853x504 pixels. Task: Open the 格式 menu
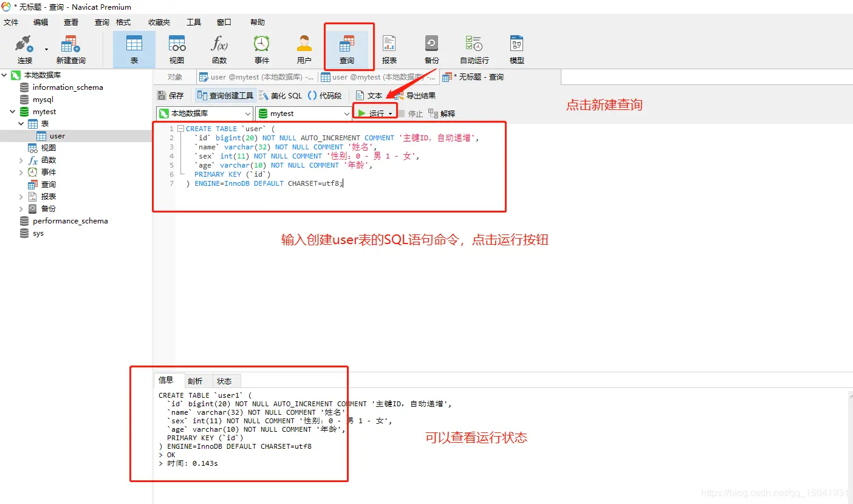coord(123,22)
